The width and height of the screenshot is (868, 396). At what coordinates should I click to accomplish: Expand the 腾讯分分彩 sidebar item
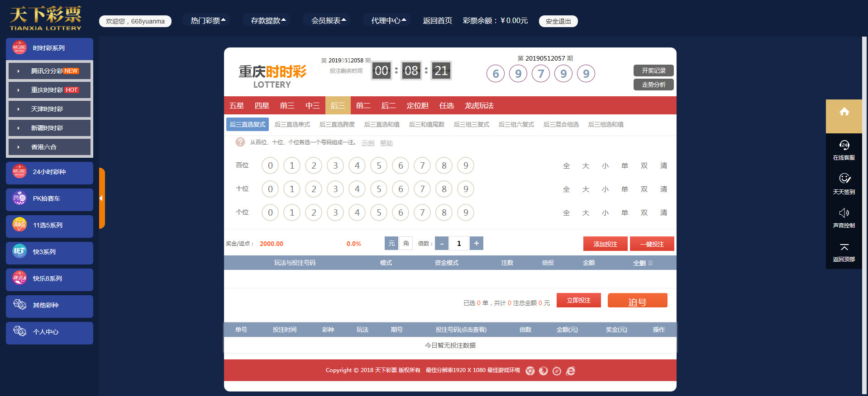point(50,71)
